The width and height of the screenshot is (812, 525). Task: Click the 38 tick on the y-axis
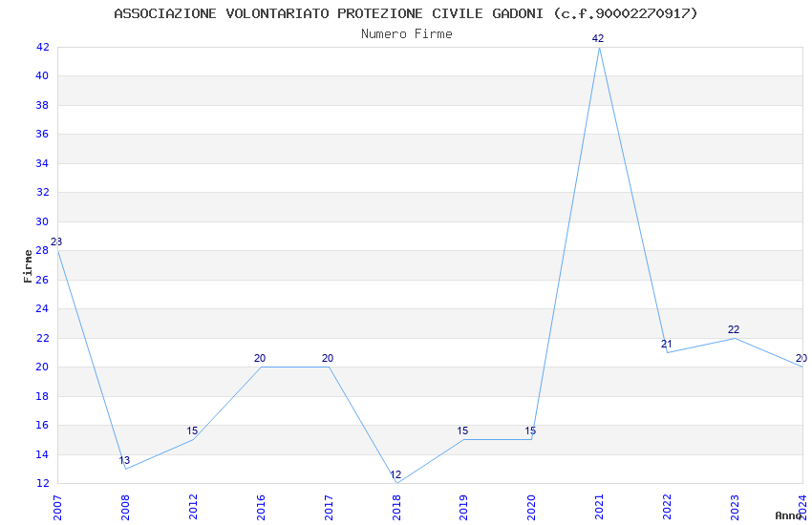(x=42, y=105)
